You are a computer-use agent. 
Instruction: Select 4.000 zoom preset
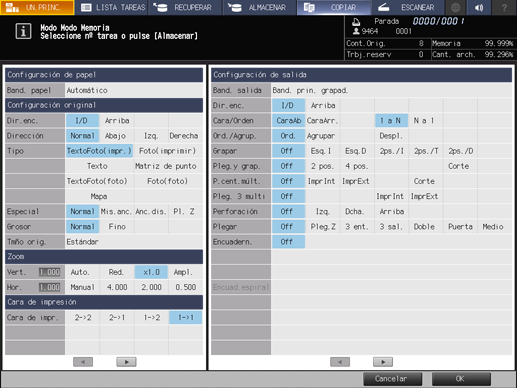tap(117, 287)
